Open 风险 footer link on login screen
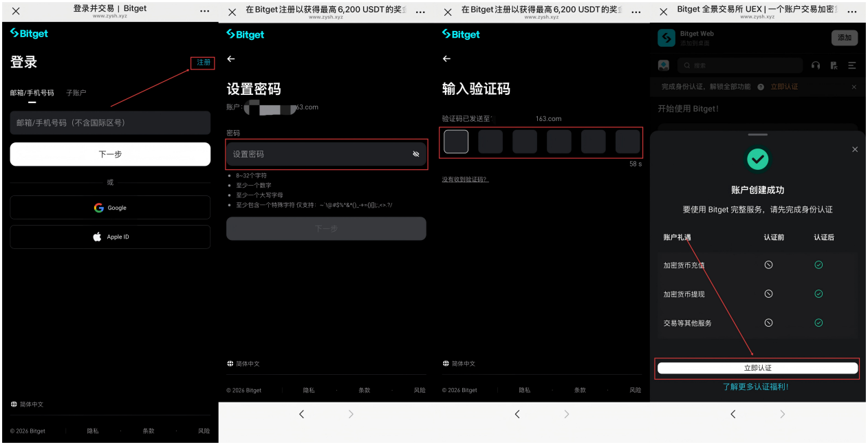This screenshot has height=445, width=868. (x=204, y=431)
